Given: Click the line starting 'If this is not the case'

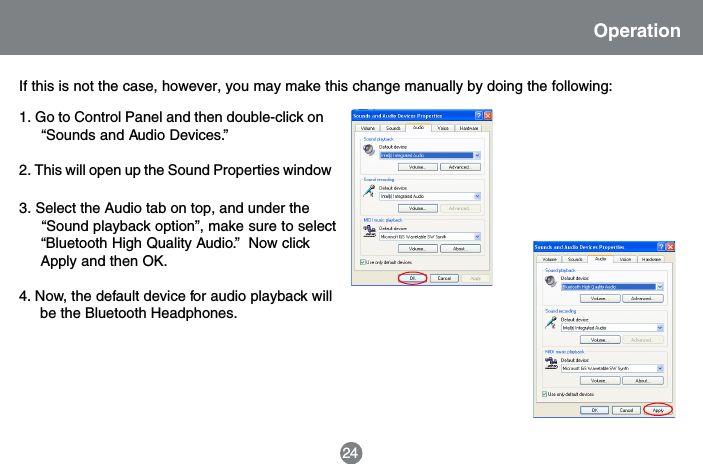Looking at the screenshot, I should tap(315, 86).
